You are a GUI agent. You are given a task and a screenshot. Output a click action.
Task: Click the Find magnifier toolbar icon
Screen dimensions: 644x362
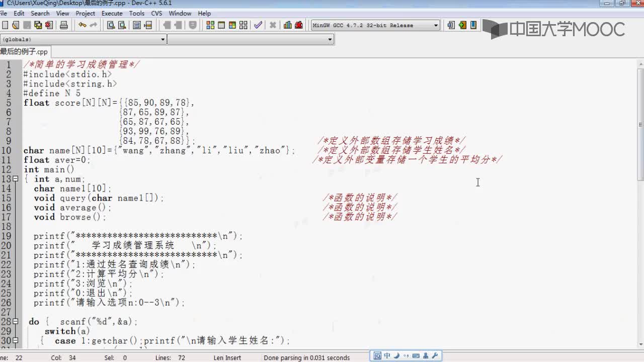pyautogui.click(x=111, y=25)
